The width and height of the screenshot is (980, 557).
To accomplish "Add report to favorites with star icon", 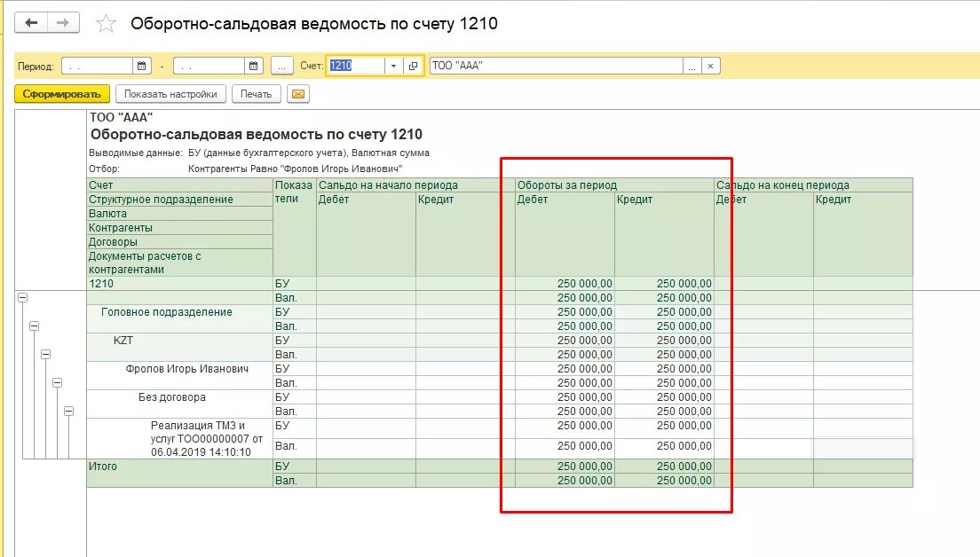I will pyautogui.click(x=106, y=24).
